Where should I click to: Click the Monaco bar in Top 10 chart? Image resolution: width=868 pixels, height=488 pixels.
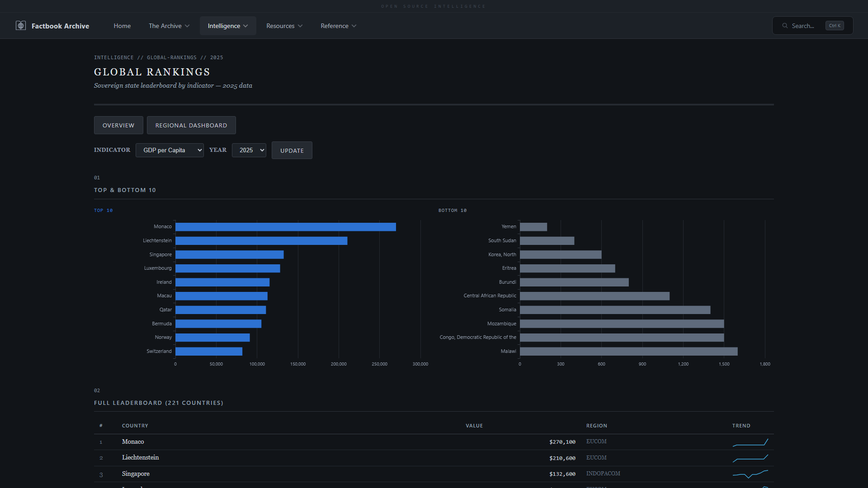point(285,227)
